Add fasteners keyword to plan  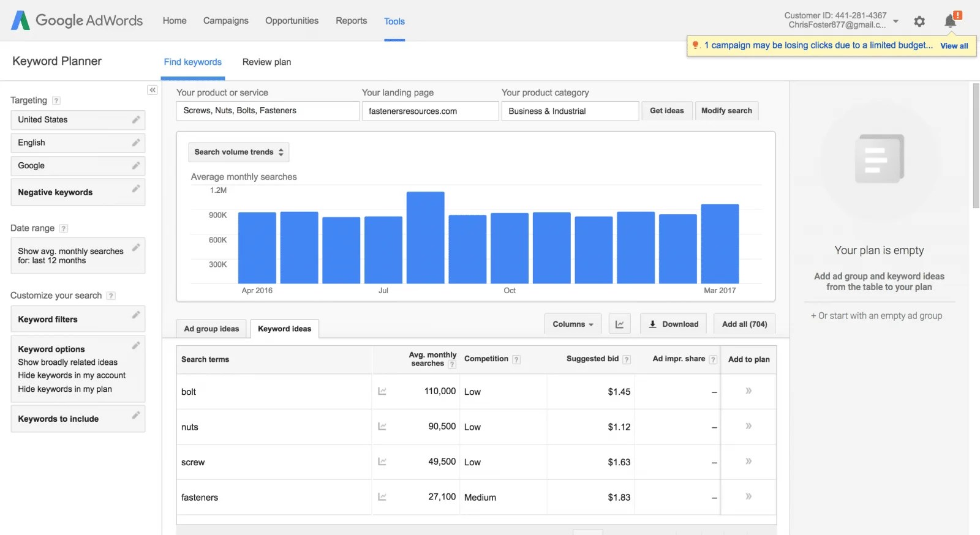748,496
